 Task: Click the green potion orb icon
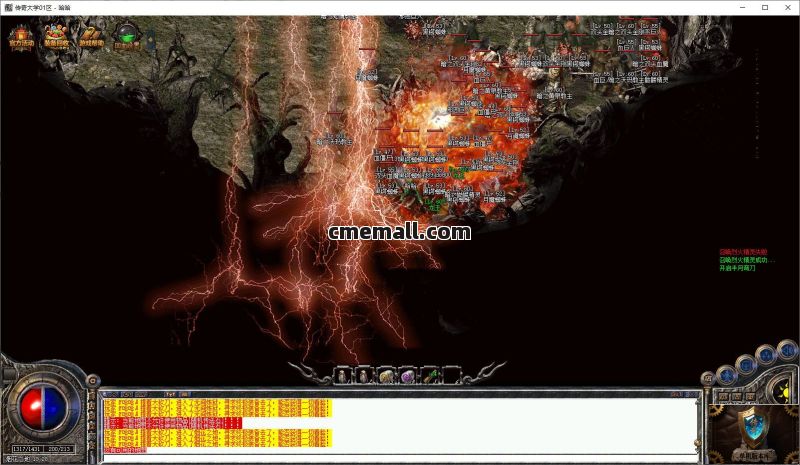click(126, 39)
